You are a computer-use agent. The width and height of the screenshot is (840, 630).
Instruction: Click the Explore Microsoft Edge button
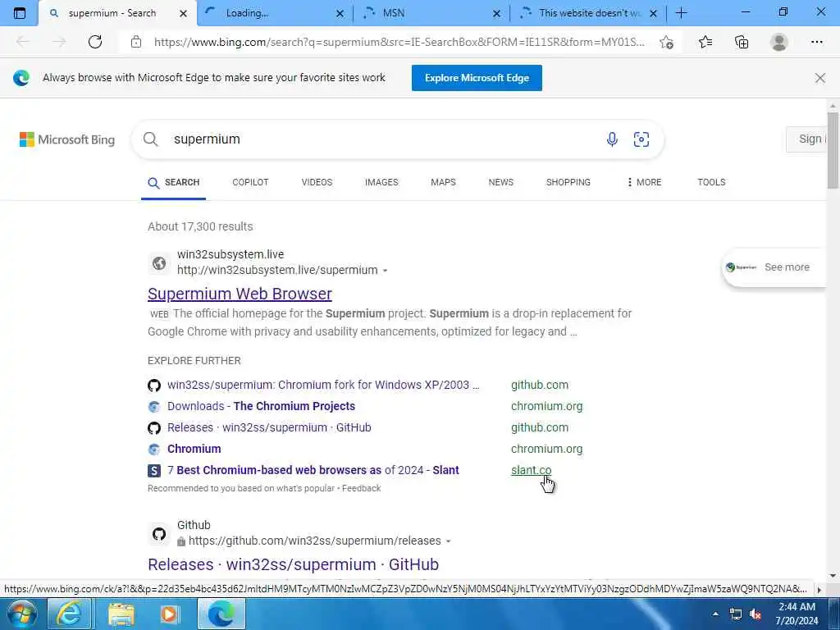pos(477,78)
